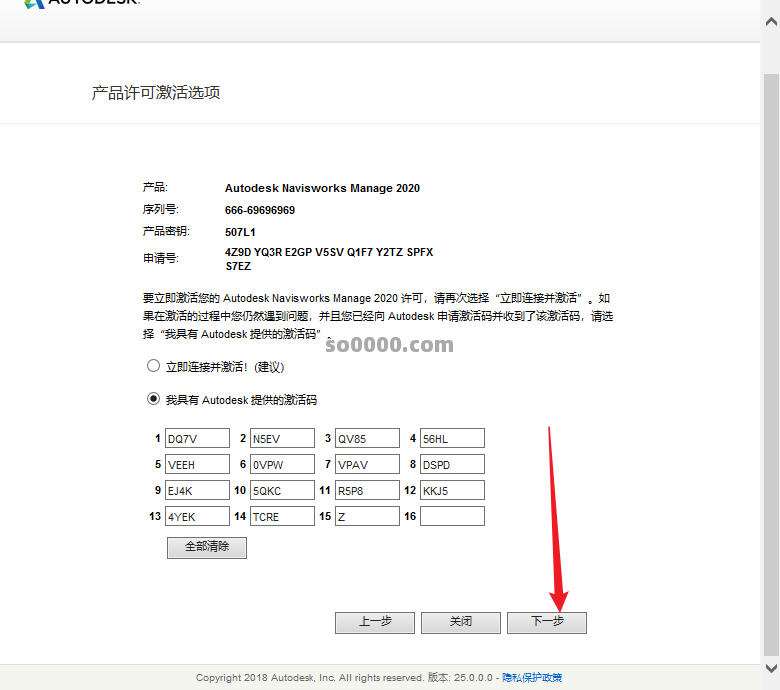780x690 pixels.
Task: Focus activation code field 2 with N5EV
Action: (x=282, y=438)
